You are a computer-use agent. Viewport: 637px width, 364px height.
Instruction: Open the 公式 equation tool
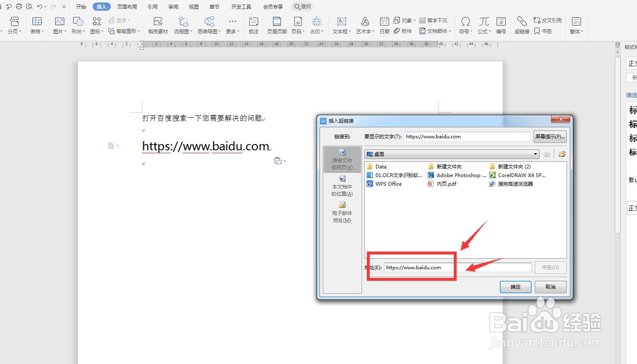pyautogui.click(x=484, y=25)
